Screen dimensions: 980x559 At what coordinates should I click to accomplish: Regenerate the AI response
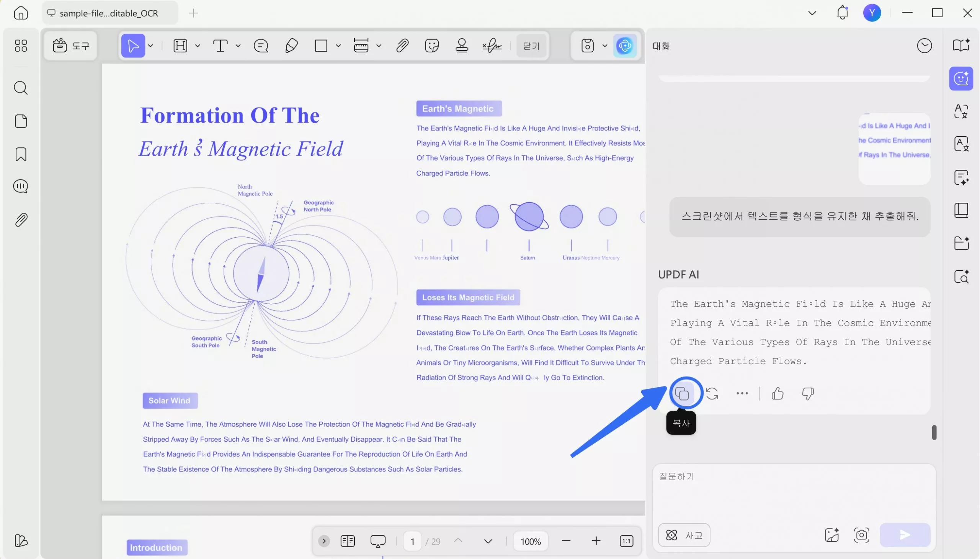pos(712,394)
